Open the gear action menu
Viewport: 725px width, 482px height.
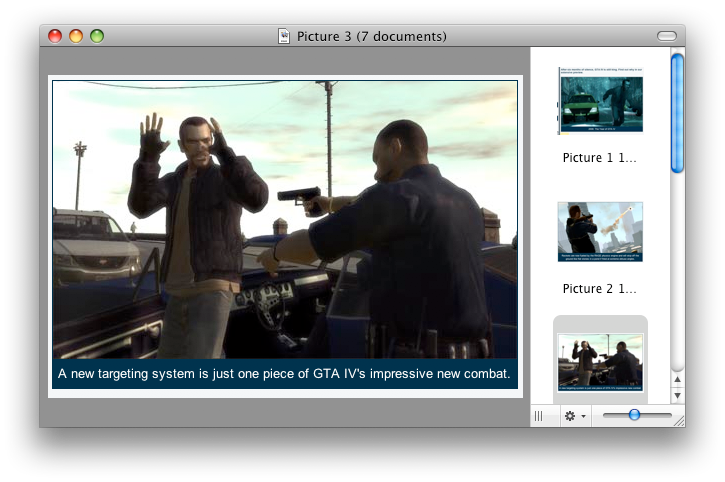(x=575, y=416)
